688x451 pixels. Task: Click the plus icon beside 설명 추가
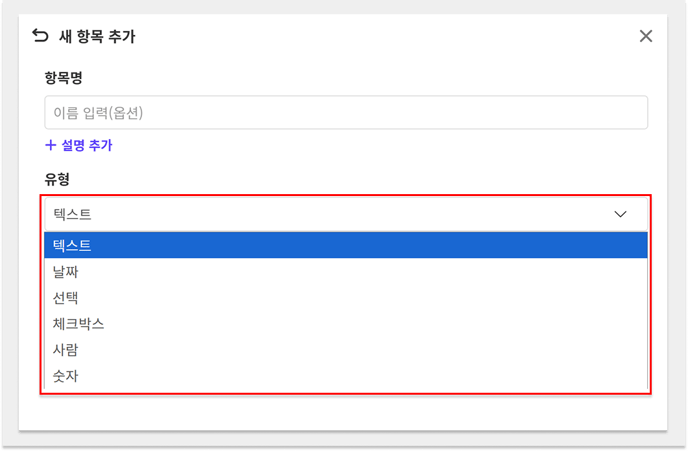pos(51,145)
